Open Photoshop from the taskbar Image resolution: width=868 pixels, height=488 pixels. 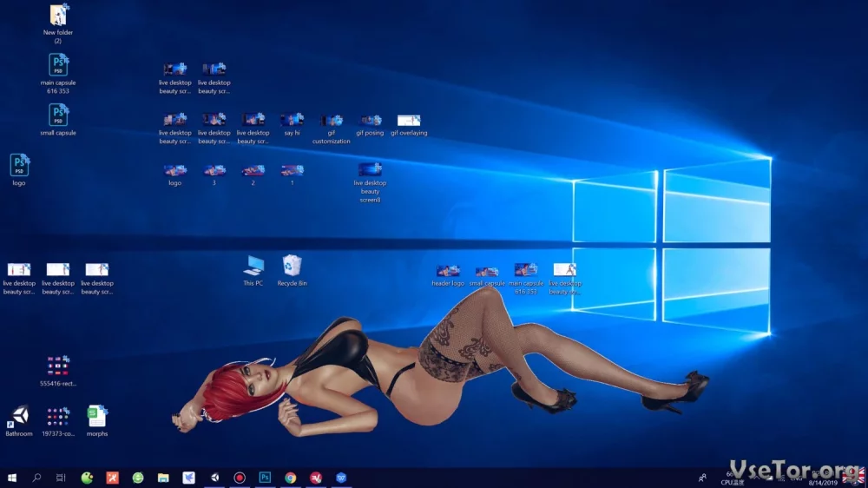tap(266, 478)
